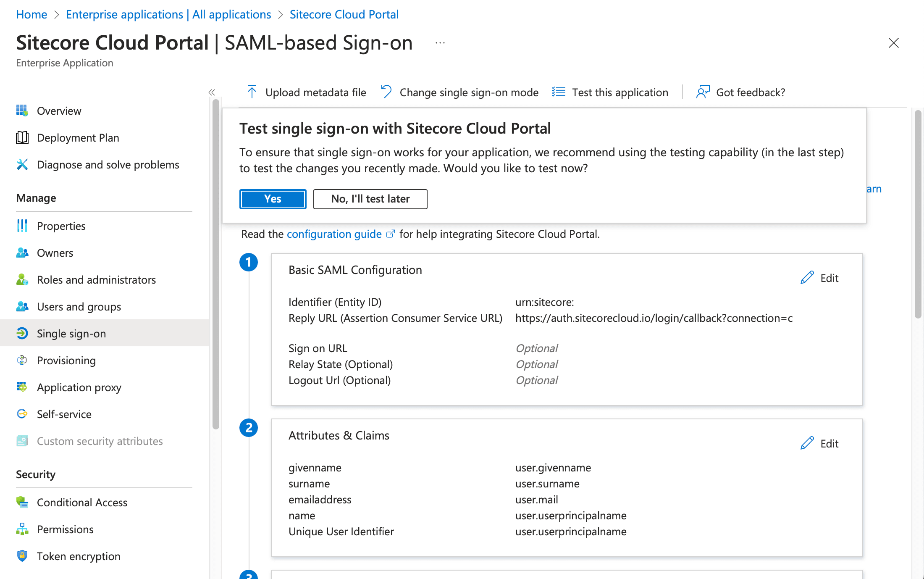Click the Token encryption shield icon
Image resolution: width=924 pixels, height=579 pixels.
tap(22, 556)
